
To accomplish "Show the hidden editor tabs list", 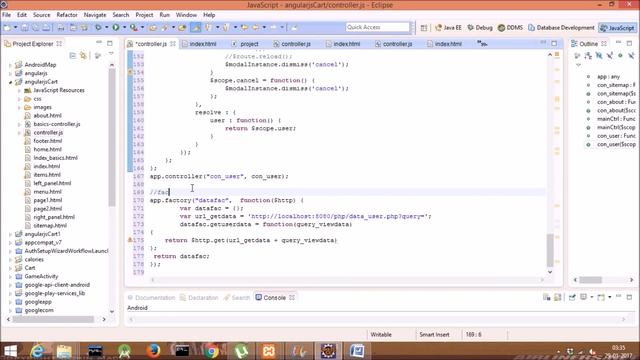I will (482, 44).
